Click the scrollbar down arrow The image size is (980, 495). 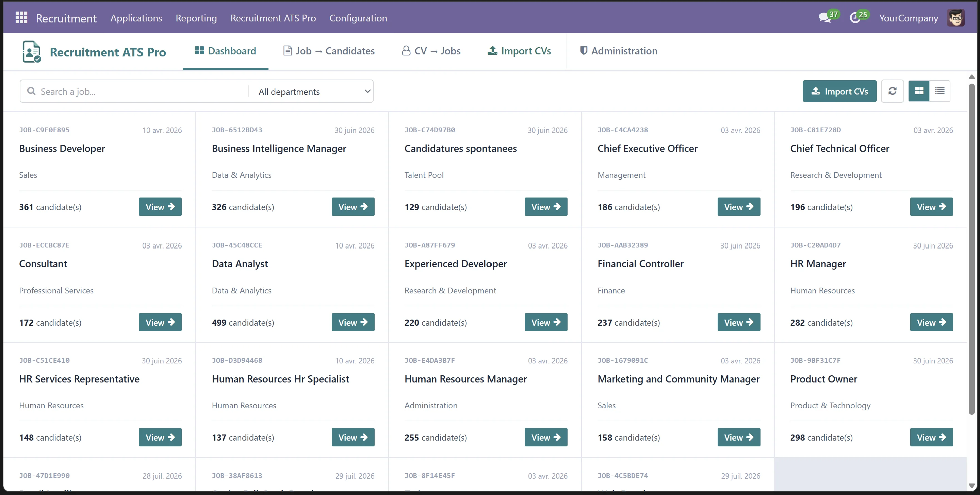pos(971,486)
